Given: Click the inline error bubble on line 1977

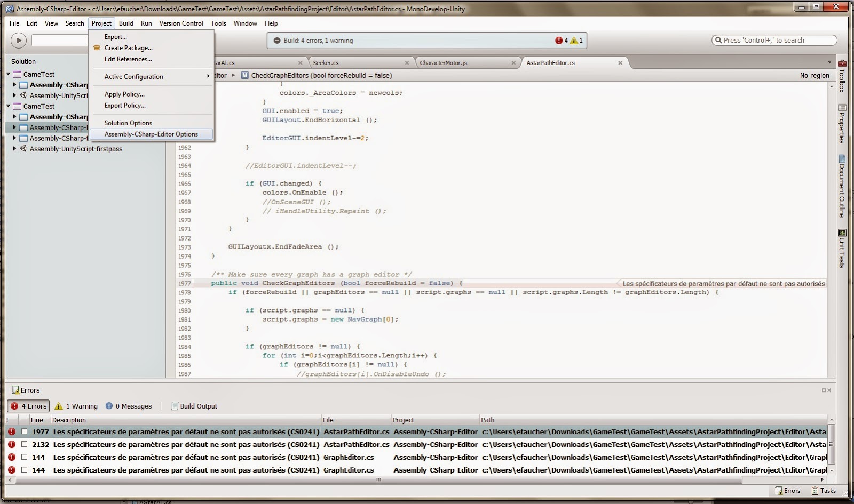Looking at the screenshot, I should 723,284.
